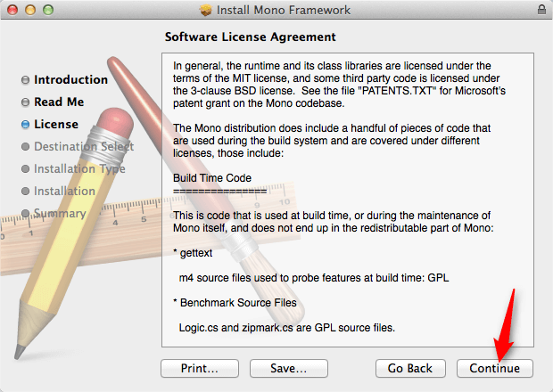This screenshot has width=553, height=392.
Task: Select the License step
Action: [x=56, y=124]
